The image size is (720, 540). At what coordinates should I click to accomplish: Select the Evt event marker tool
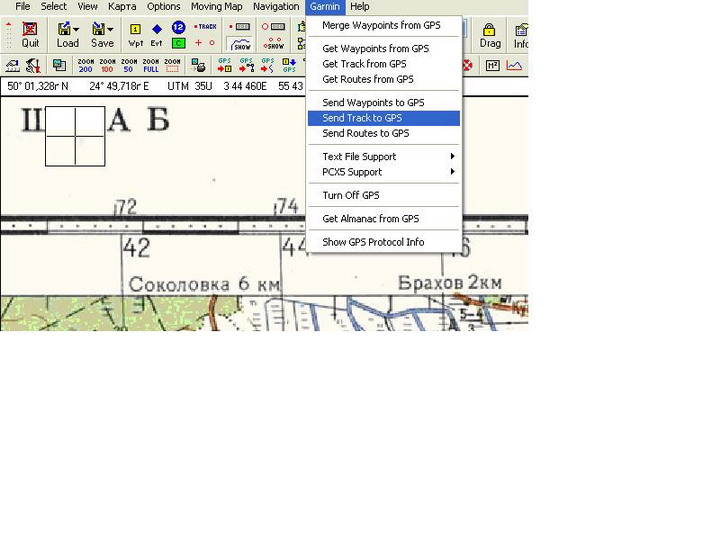point(157,35)
